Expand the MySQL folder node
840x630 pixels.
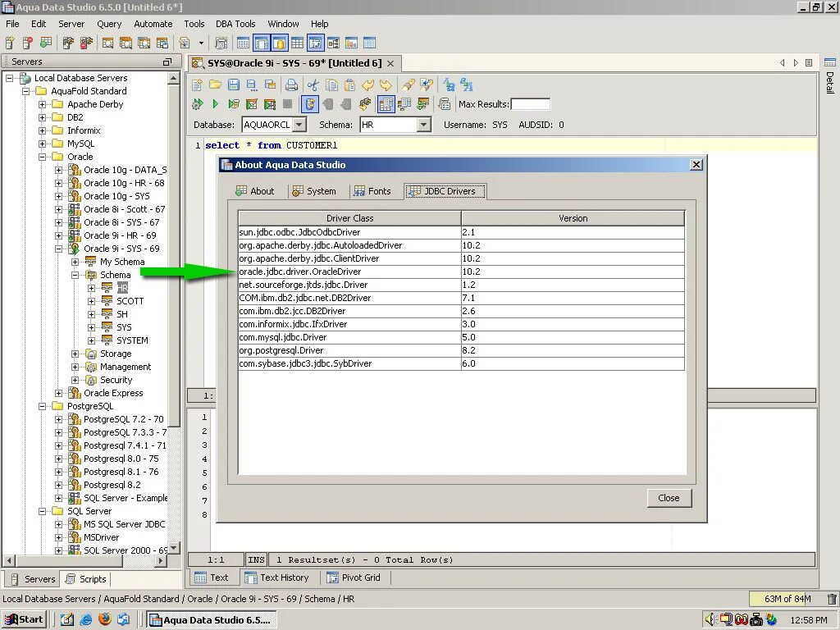pos(43,144)
